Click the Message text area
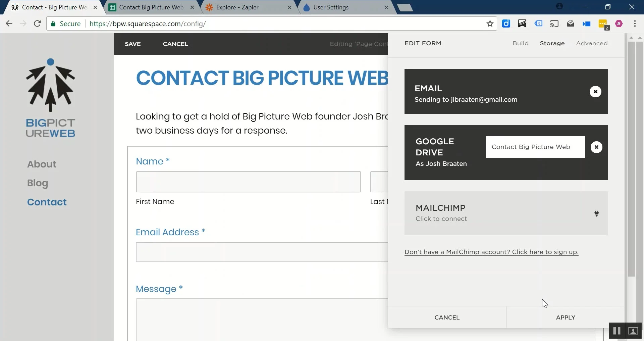Viewport: 644px width, 341px height. [x=262, y=320]
